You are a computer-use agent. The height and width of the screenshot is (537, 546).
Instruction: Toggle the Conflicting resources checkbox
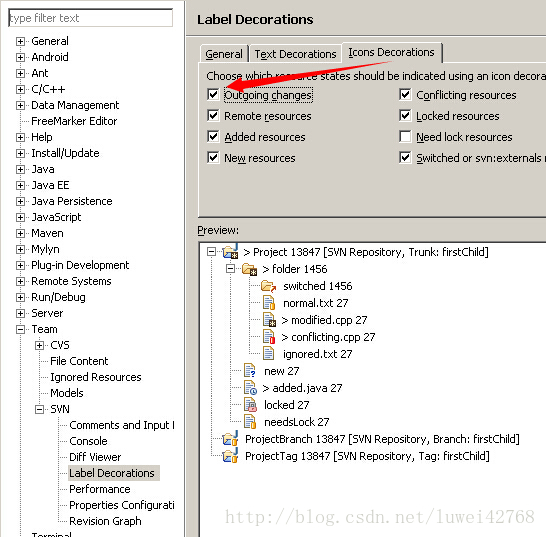(x=405, y=95)
